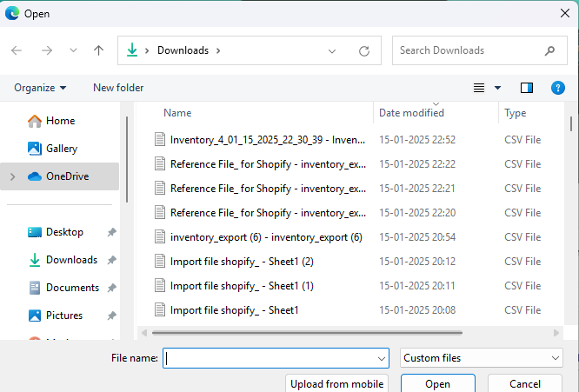Open the Organize menu

40,88
